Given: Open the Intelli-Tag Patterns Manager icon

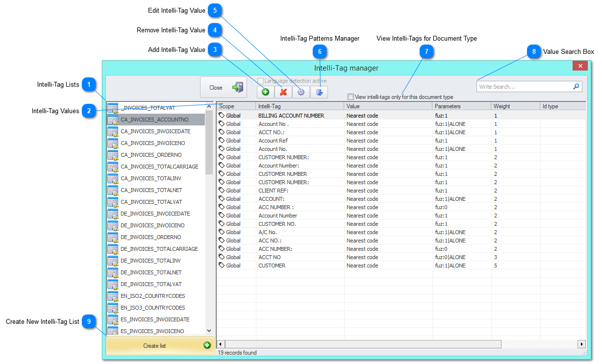Looking at the screenshot, I should [319, 92].
